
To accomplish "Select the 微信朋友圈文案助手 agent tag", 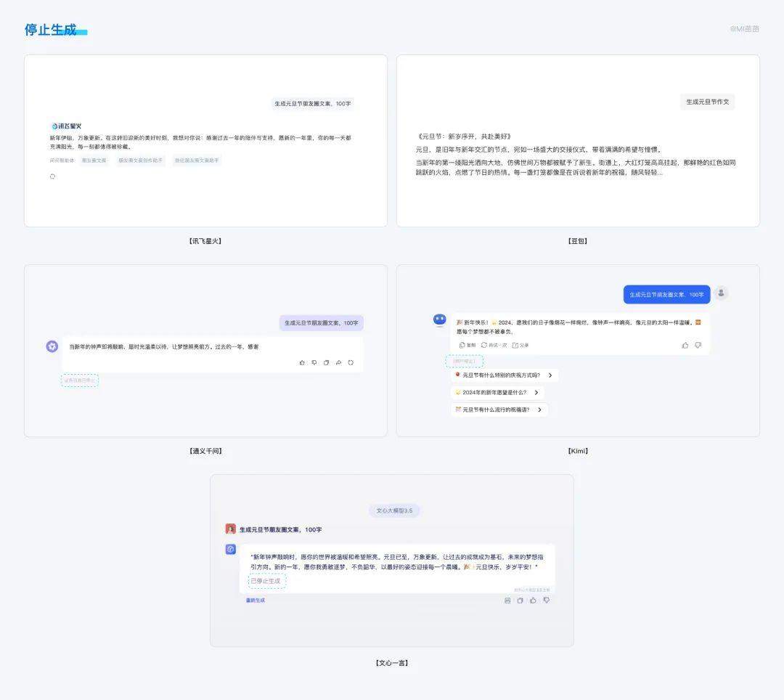I will 197,160.
